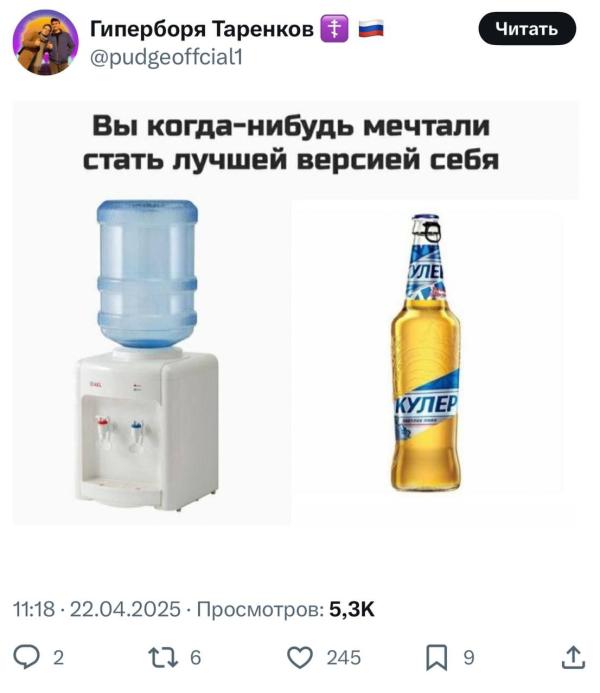
Task: Click the bookmarks count of 9
Action: pos(469,658)
